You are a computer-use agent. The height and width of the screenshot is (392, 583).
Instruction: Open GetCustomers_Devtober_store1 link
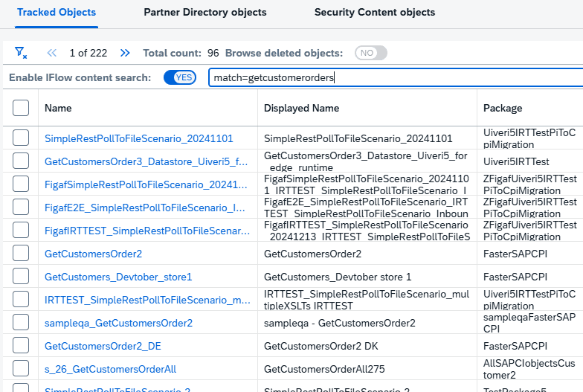(118, 277)
